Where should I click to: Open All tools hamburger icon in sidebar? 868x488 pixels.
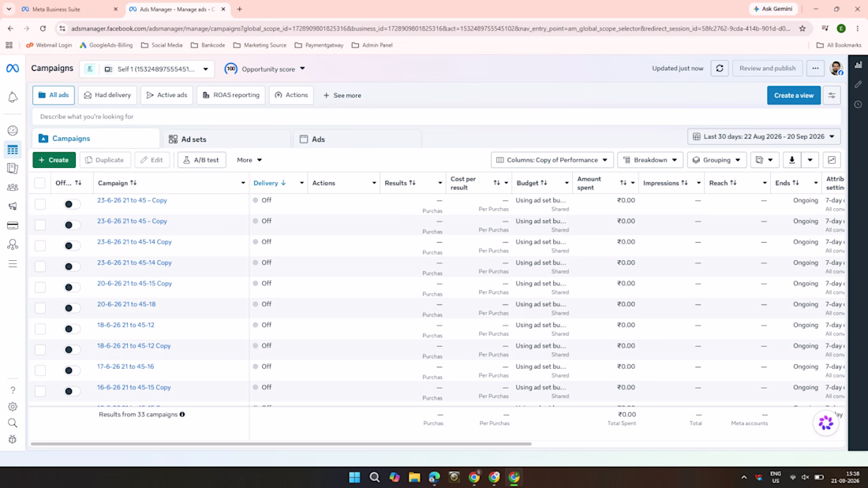coord(12,264)
